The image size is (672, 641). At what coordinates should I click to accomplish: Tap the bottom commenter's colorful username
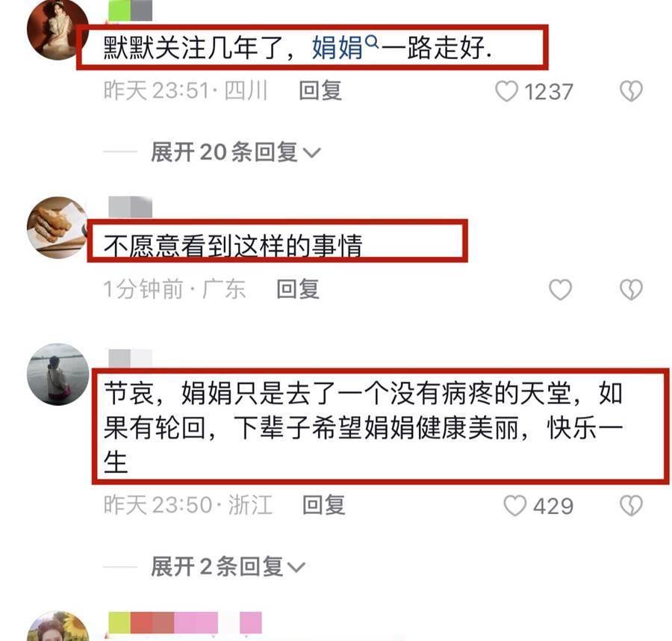point(185,622)
